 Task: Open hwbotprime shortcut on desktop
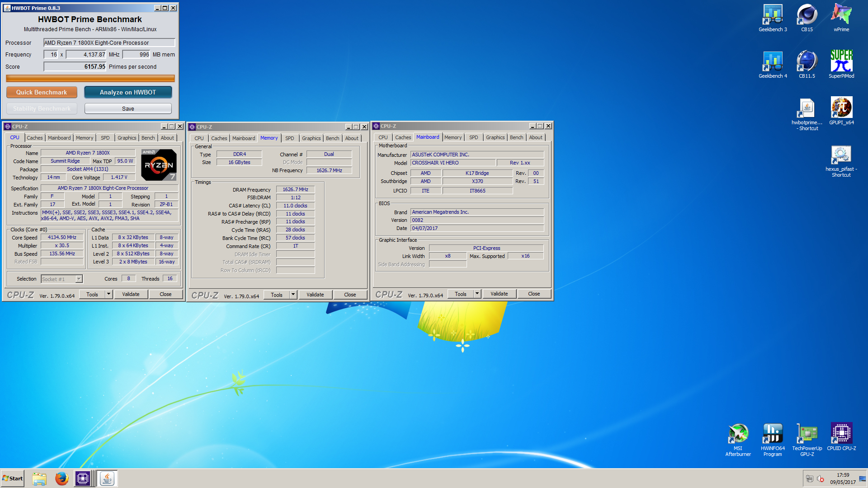[807, 114]
